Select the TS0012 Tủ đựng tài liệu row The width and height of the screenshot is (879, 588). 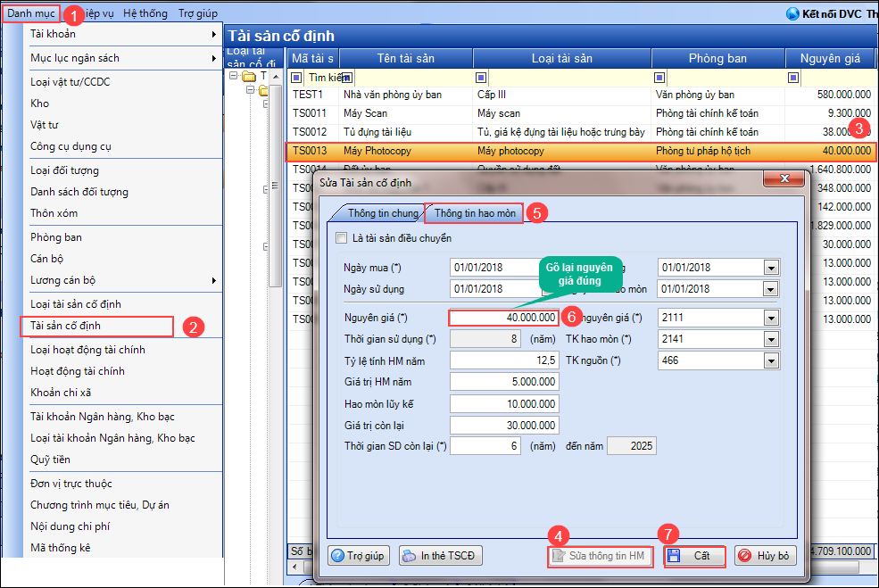(581, 132)
